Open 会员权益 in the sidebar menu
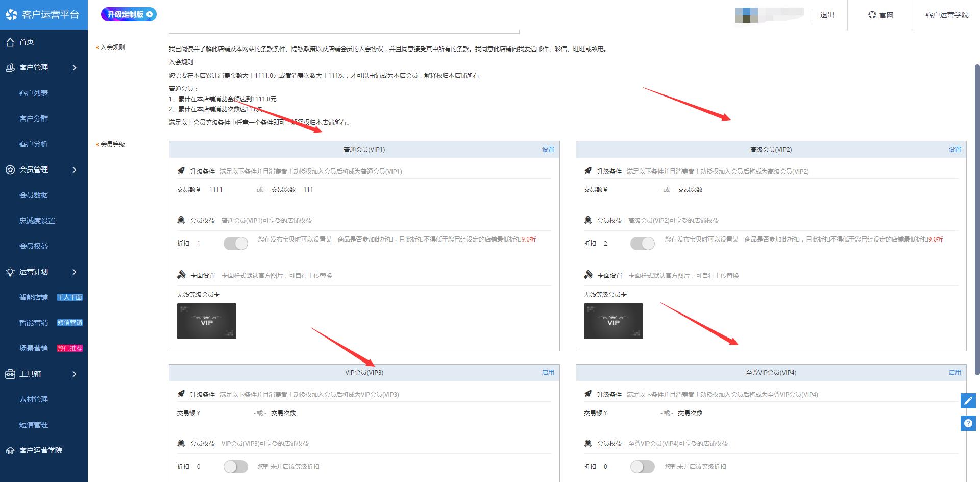 pos(34,246)
